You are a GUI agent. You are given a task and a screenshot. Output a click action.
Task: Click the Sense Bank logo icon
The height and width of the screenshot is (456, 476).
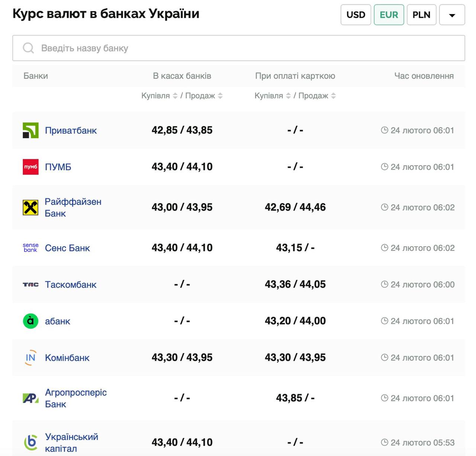pos(30,248)
